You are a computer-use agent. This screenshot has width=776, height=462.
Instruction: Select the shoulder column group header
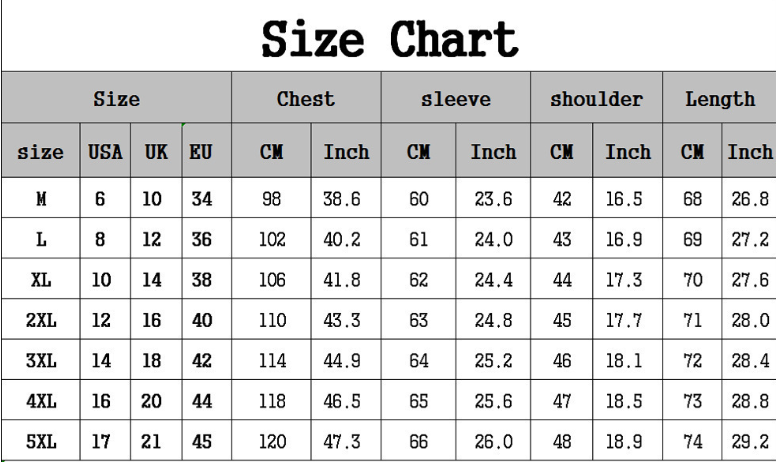[x=597, y=99]
